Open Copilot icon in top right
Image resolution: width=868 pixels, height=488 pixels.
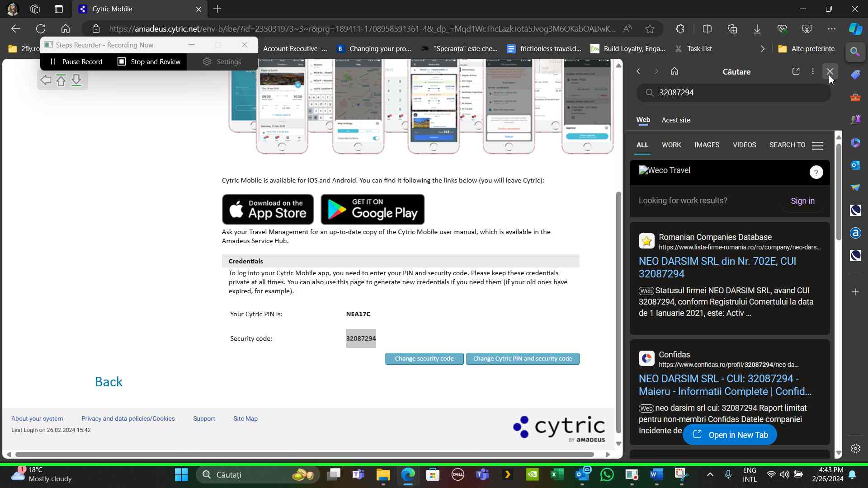pyautogui.click(x=855, y=29)
